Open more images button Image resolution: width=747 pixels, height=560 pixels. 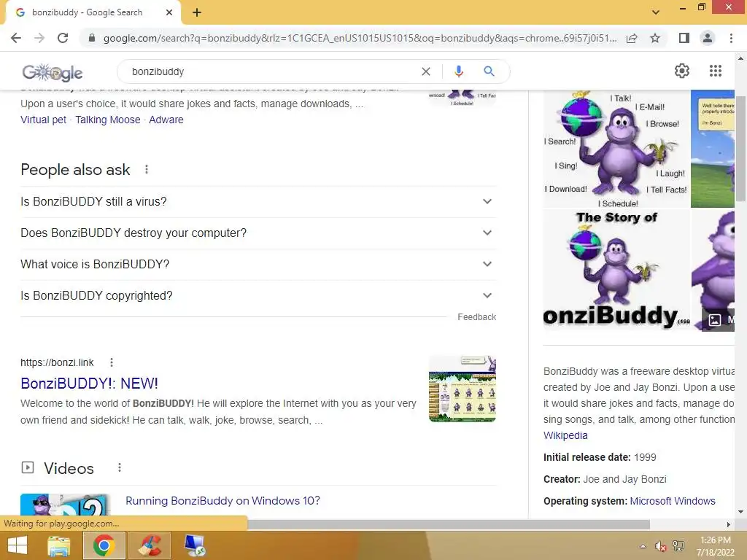(719, 319)
